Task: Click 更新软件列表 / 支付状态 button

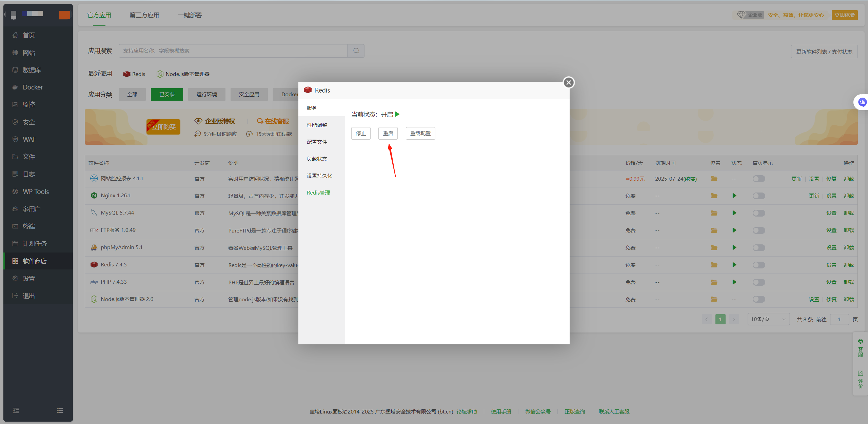Action: [824, 52]
